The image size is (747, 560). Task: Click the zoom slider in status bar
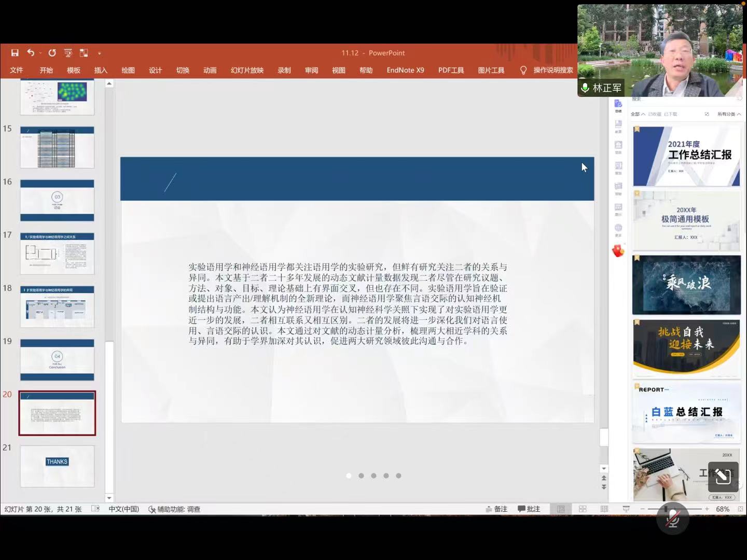[674, 509]
